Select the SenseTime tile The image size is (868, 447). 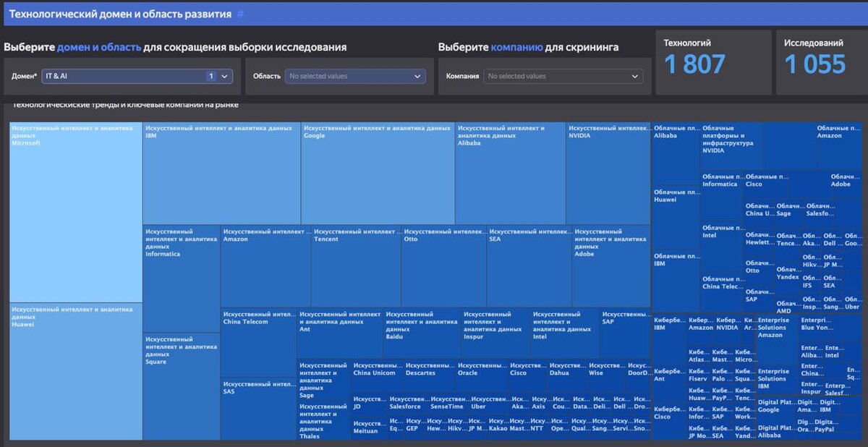pyautogui.click(x=448, y=404)
